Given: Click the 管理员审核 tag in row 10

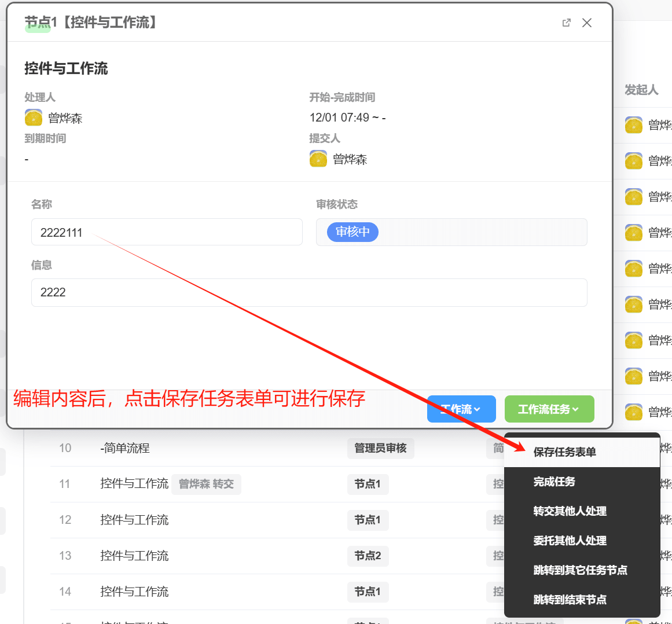Looking at the screenshot, I should [380, 448].
